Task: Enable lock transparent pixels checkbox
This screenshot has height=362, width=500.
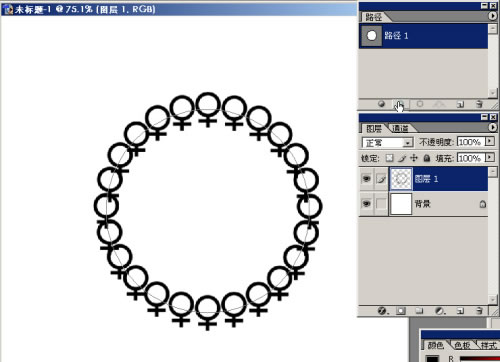Action: (389, 158)
